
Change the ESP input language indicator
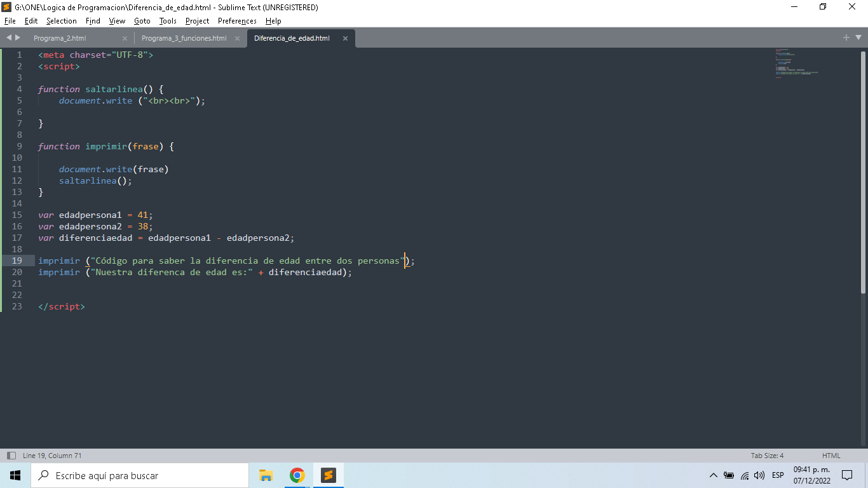(778, 475)
